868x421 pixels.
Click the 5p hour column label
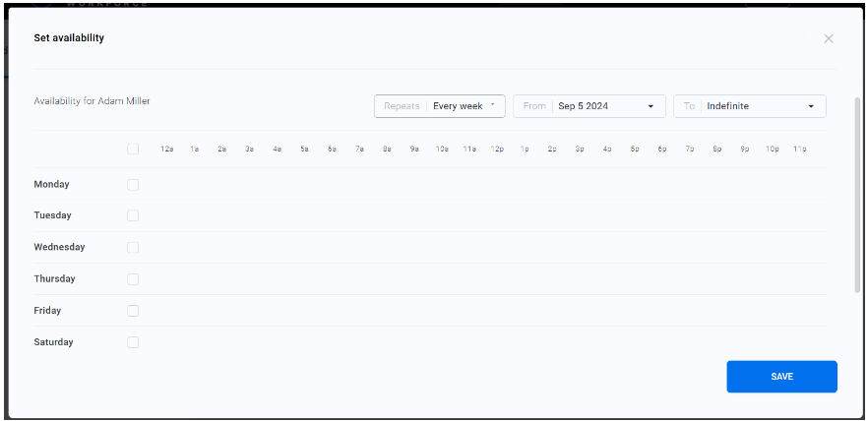[635, 150]
